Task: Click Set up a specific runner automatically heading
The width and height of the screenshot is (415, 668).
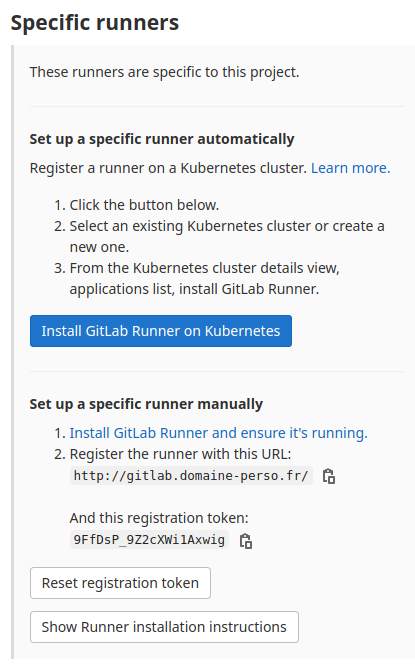Action: coord(162,139)
